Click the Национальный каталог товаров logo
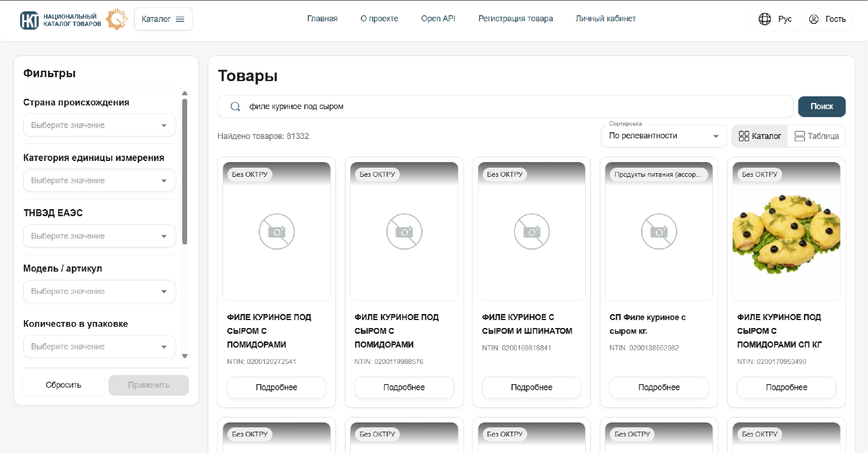The width and height of the screenshot is (868, 453). pyautogui.click(x=73, y=20)
